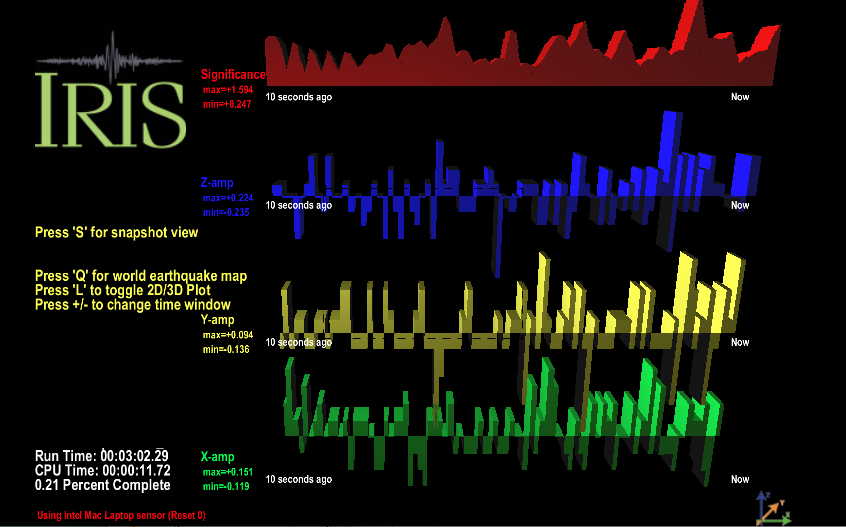The image size is (846, 527).
Task: Click "10 seconds ago" under X-amp graph
Action: coord(298,480)
